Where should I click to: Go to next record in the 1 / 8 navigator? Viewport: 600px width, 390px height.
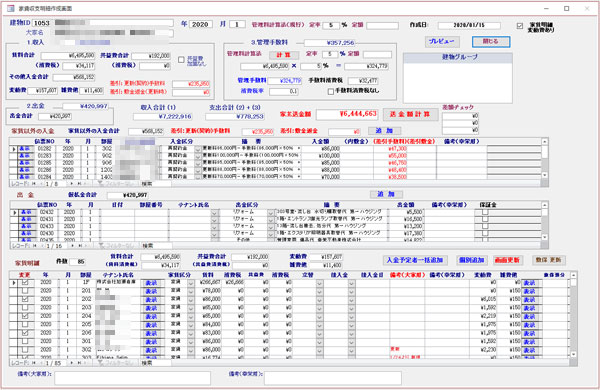click(x=71, y=184)
